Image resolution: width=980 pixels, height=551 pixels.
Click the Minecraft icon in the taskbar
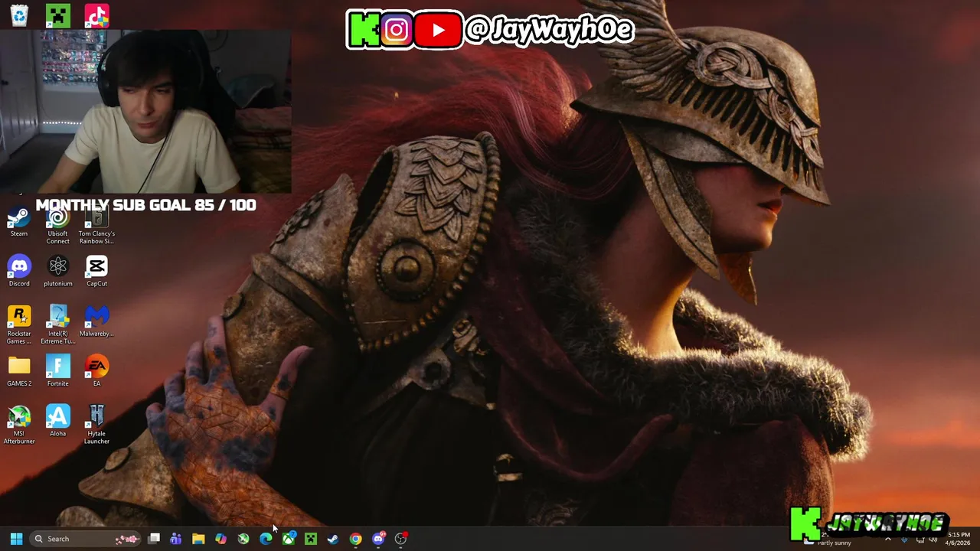point(311,539)
